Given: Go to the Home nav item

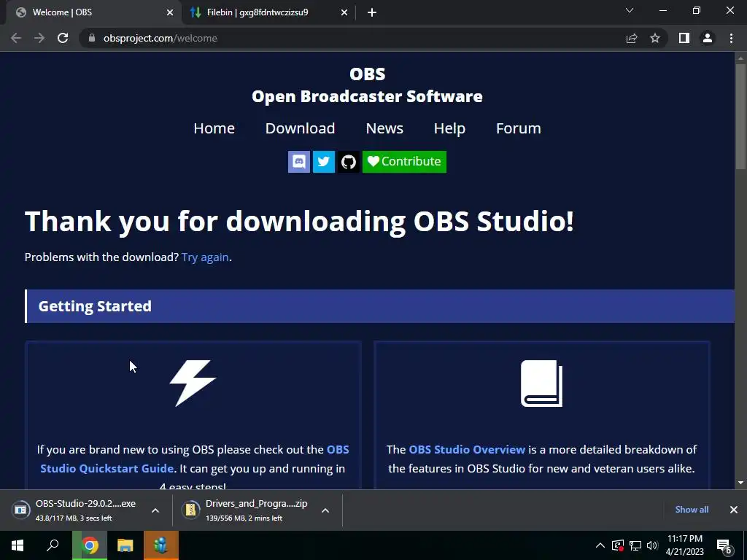Looking at the screenshot, I should point(214,128).
